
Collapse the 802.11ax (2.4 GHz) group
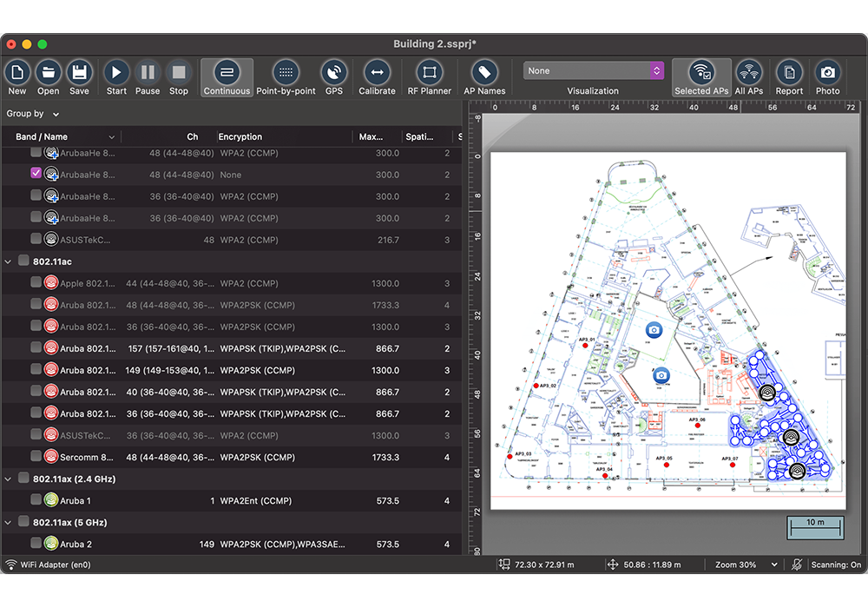point(9,479)
